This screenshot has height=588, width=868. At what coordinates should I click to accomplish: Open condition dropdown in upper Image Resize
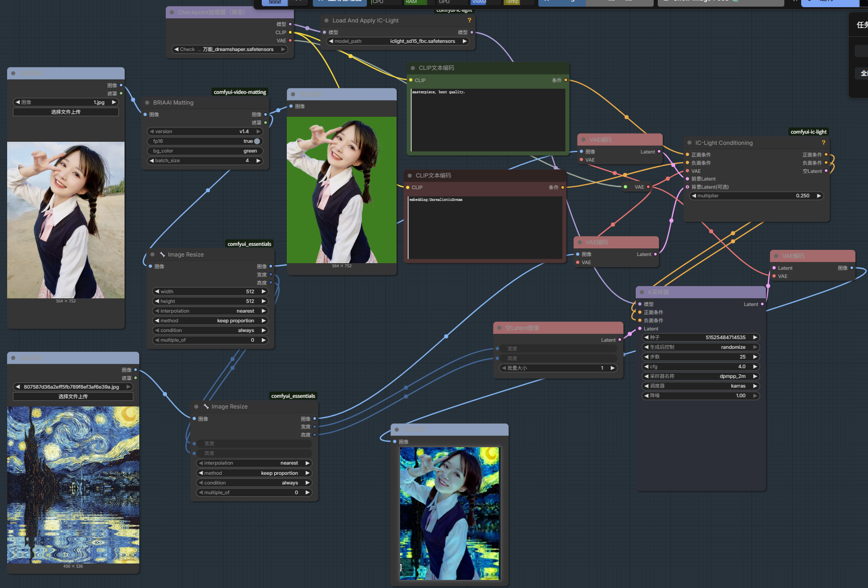click(x=210, y=330)
